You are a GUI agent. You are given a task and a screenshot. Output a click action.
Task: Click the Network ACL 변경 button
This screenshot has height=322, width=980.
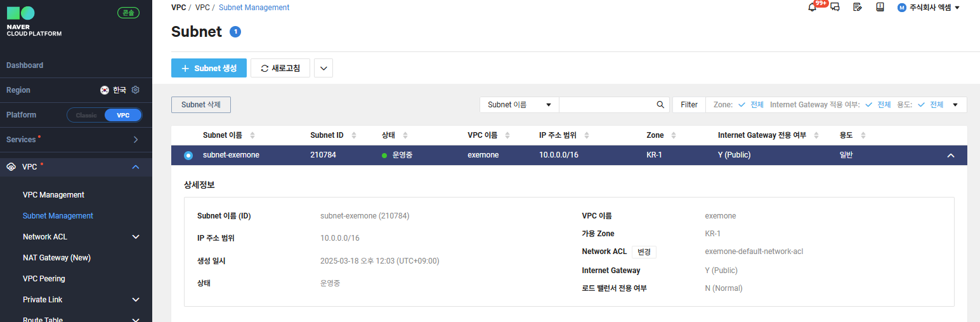644,252
